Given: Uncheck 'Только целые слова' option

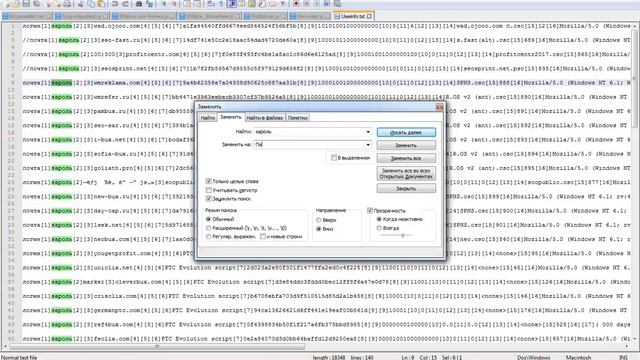Looking at the screenshot, I should point(209,181).
